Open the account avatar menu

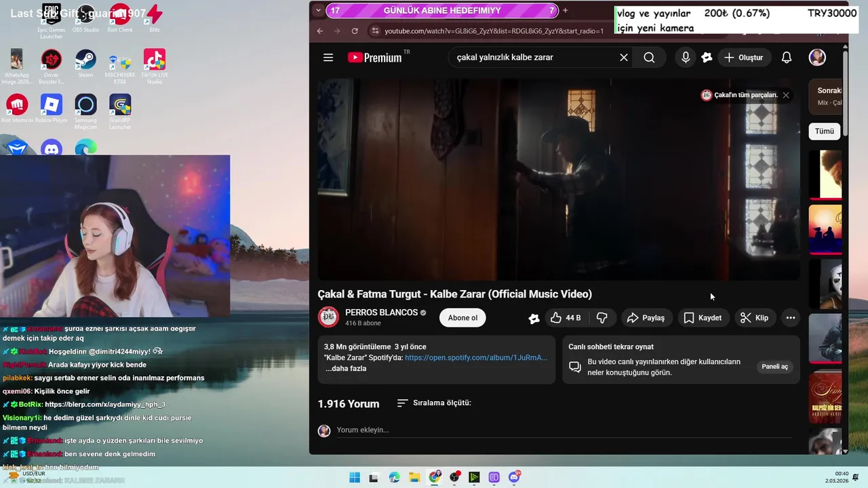(817, 58)
